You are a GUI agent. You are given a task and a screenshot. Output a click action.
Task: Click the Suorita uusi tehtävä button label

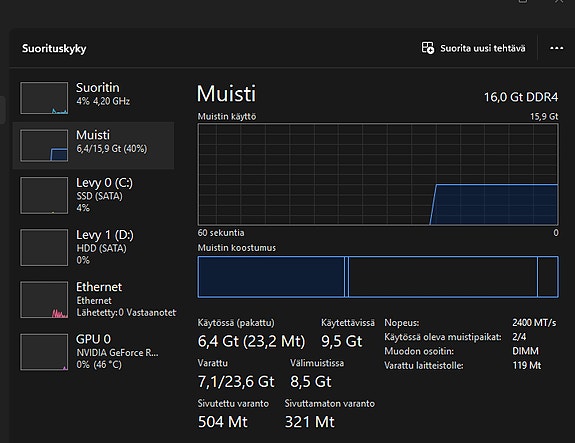[x=483, y=48]
